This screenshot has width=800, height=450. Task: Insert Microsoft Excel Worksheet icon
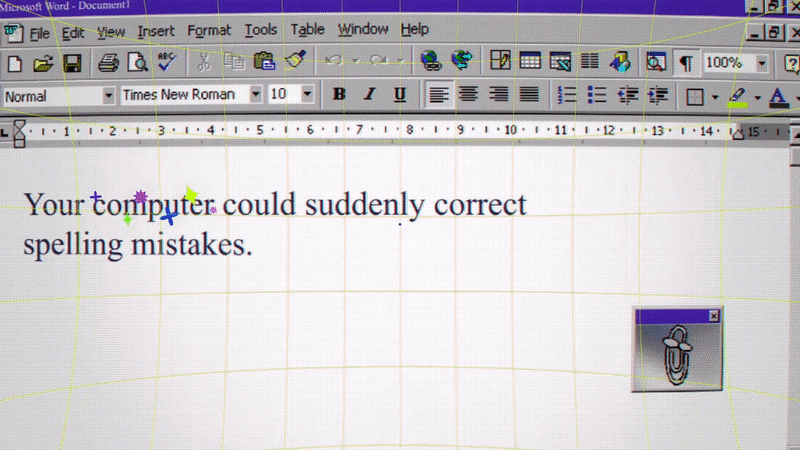[560, 61]
